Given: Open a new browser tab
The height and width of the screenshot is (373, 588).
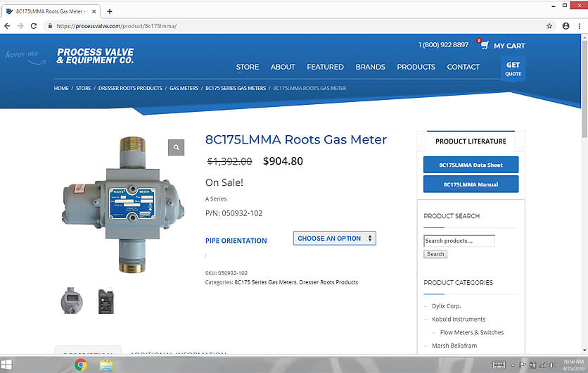Looking at the screenshot, I should (110, 12).
